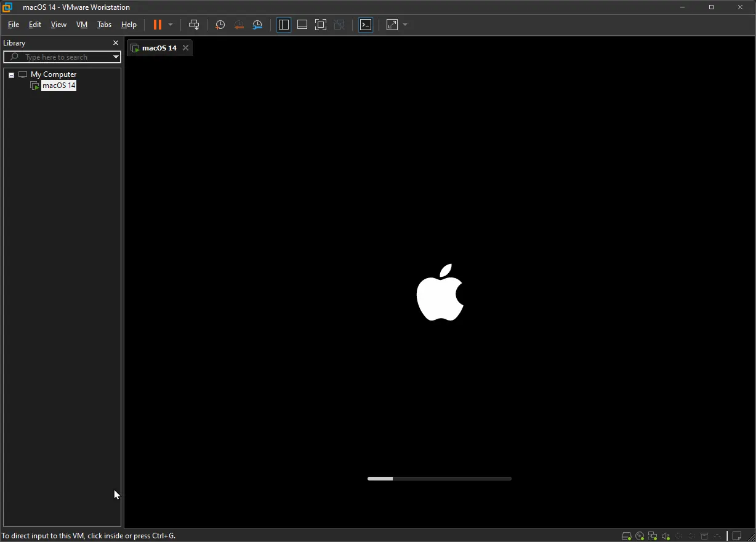Open the snapshot manager

click(x=257, y=25)
